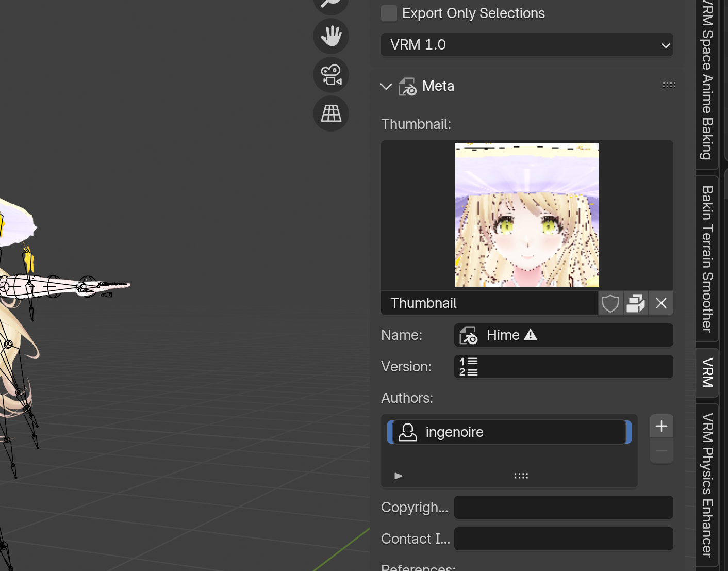Select the VRM sidebar tab
The image size is (728, 571).
(x=707, y=372)
